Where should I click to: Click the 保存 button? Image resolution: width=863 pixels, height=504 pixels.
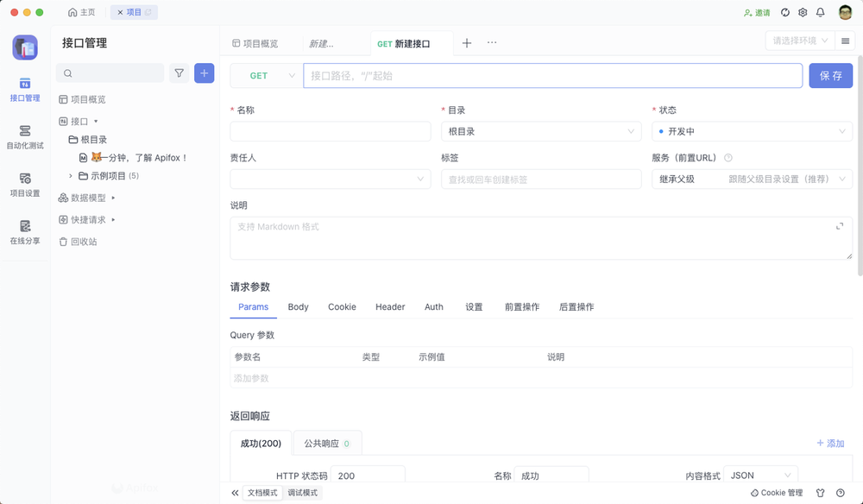click(830, 76)
